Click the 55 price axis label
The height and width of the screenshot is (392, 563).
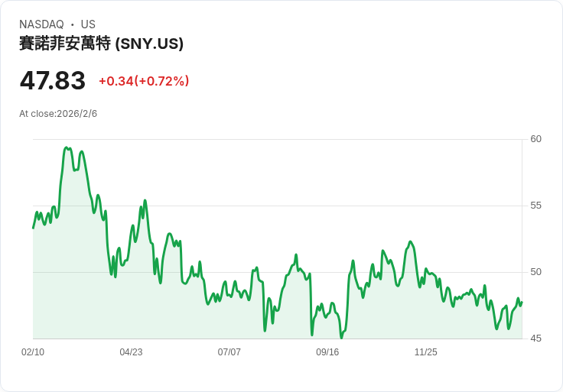pos(535,206)
